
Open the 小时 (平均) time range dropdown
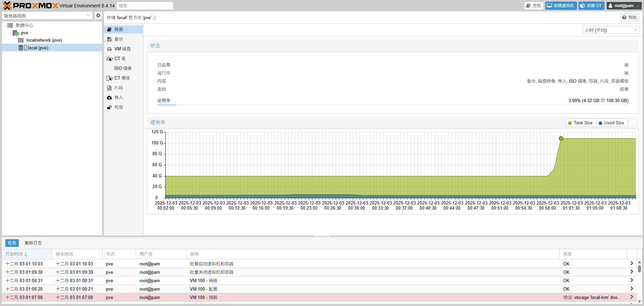coord(610,30)
